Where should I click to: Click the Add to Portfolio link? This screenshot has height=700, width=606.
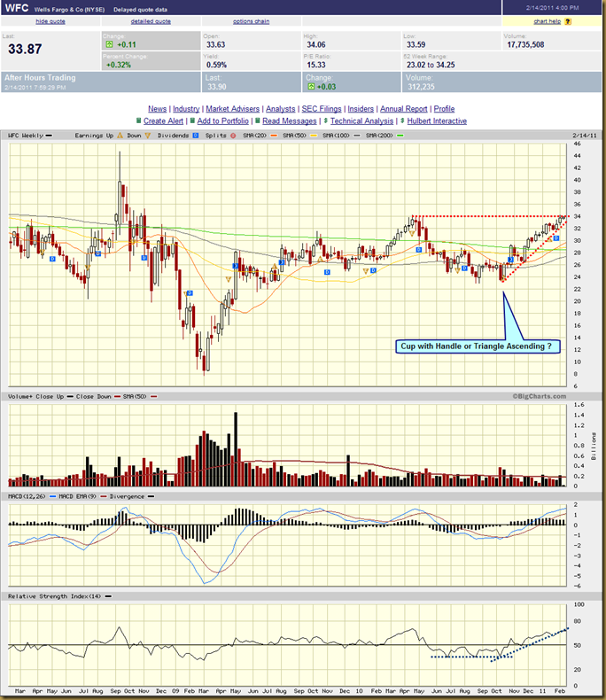pos(222,121)
